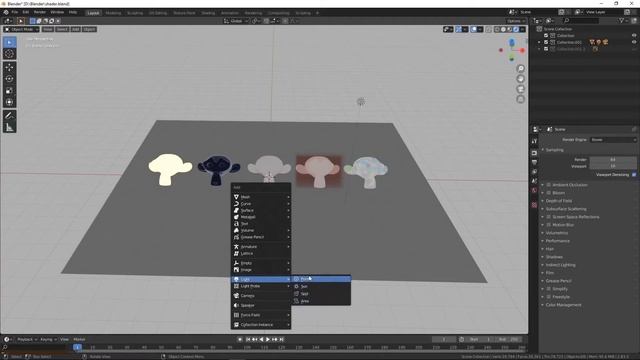Click the View button in viewport header
This screenshot has height=360, width=640.
(48, 29)
